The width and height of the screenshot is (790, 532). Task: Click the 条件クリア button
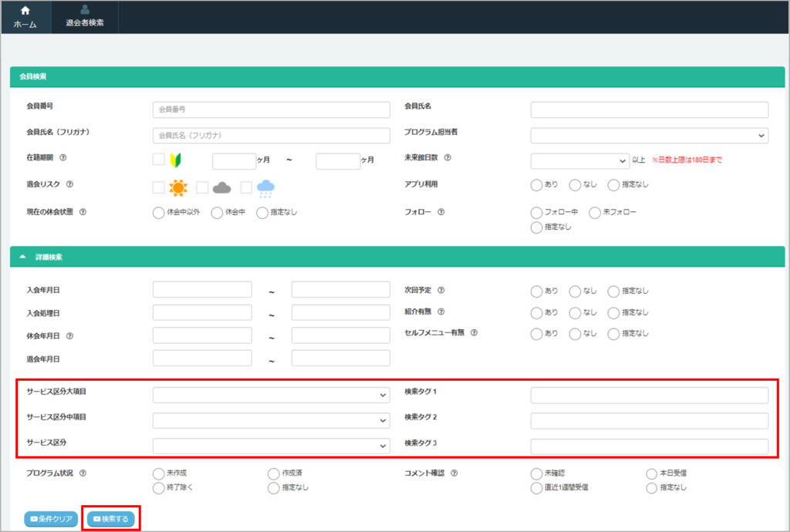52,519
